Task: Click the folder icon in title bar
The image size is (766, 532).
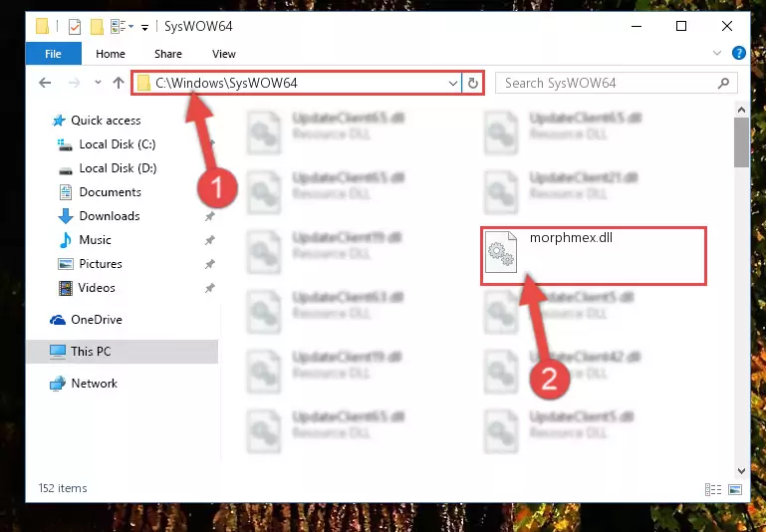Action: [43, 26]
